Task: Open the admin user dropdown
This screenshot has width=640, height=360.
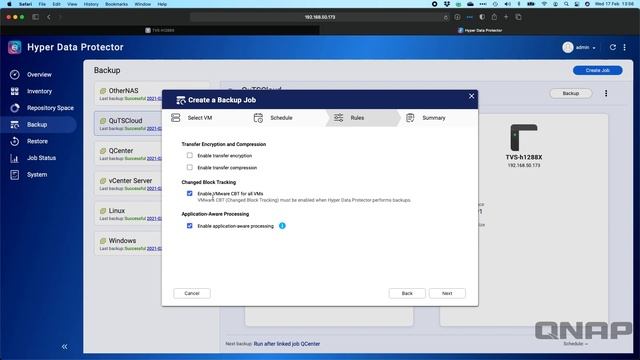Action: 579,47
